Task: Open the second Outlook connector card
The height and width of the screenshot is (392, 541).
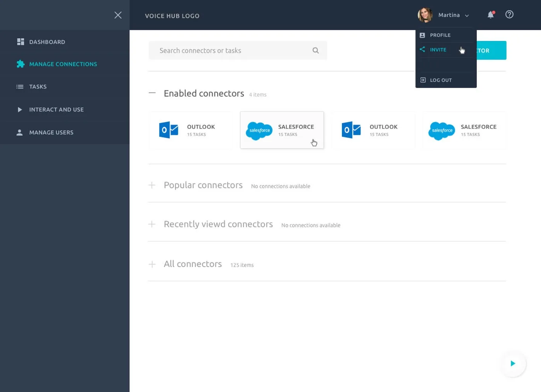Action: click(x=373, y=130)
